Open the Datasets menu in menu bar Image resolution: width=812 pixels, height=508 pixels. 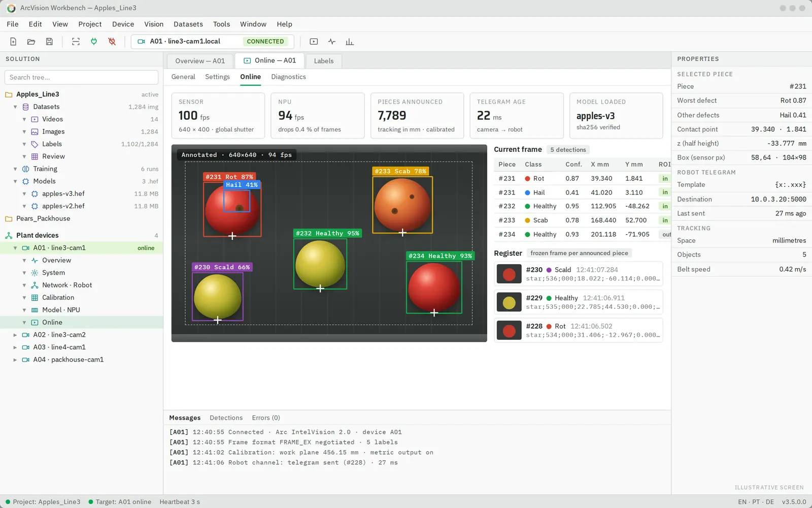coord(188,24)
